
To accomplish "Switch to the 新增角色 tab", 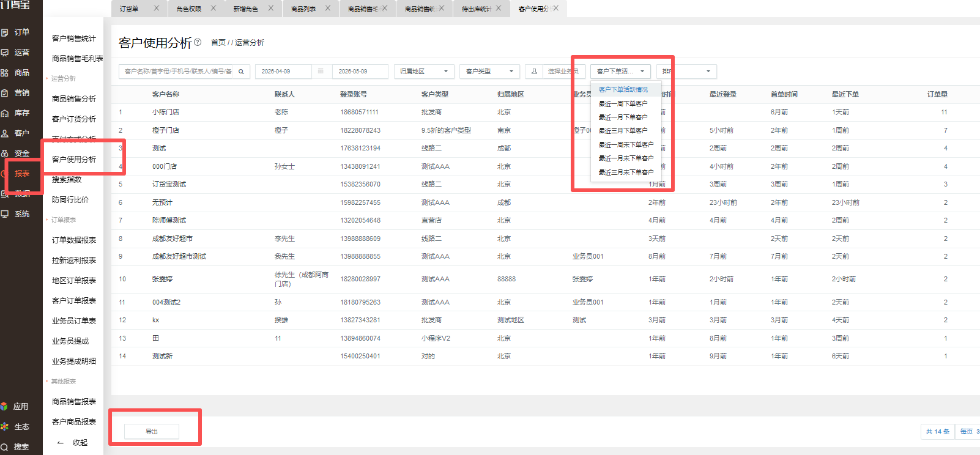I will tap(246, 9).
